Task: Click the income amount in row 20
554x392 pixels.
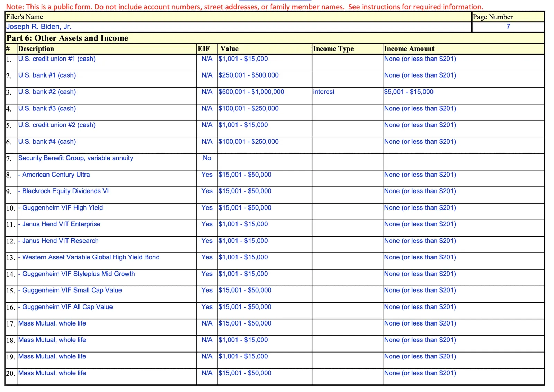Action: pyautogui.click(x=420, y=373)
